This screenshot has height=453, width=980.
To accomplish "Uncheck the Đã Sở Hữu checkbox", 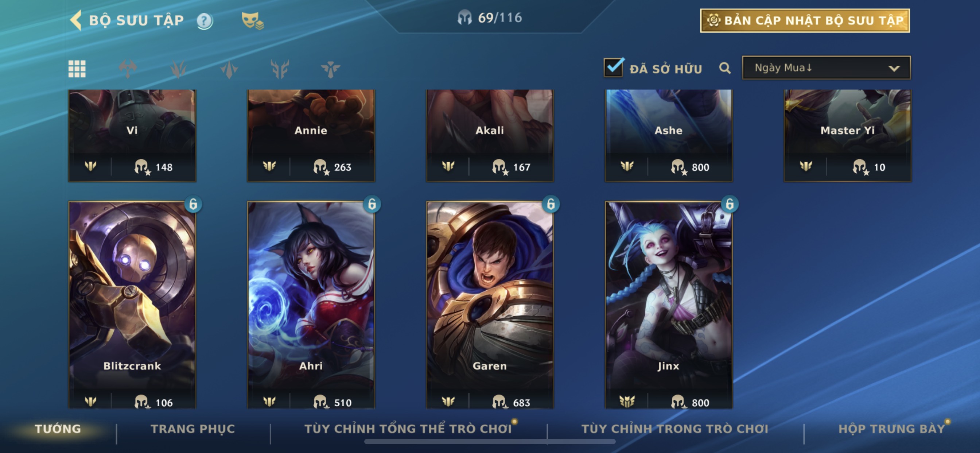I will pyautogui.click(x=613, y=67).
